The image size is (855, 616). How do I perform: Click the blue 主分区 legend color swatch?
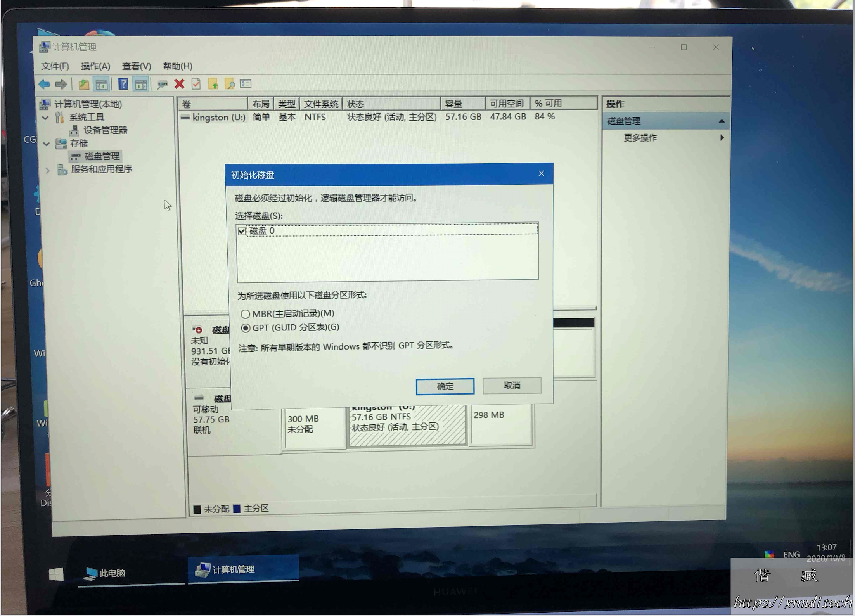(x=237, y=509)
